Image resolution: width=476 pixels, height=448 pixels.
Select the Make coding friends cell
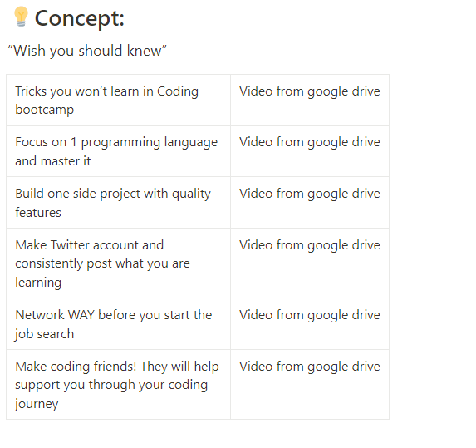(x=119, y=385)
